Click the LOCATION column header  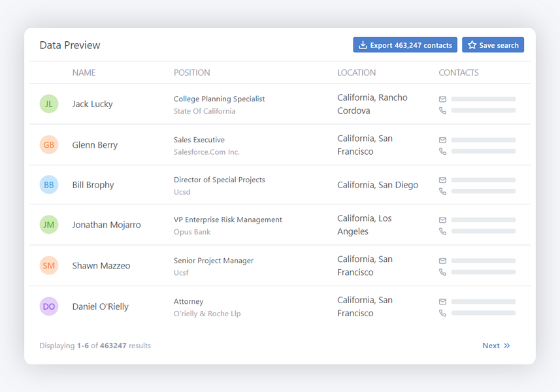point(356,73)
